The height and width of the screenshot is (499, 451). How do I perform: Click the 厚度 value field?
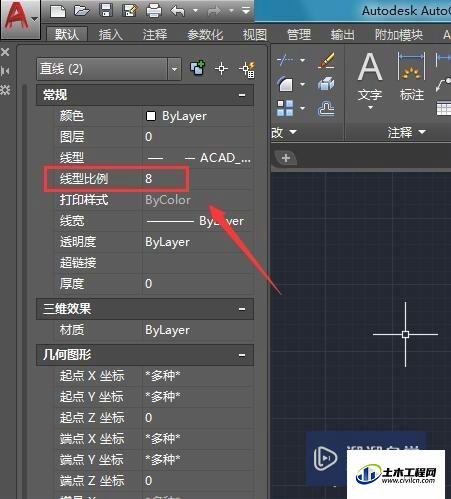coord(198,284)
